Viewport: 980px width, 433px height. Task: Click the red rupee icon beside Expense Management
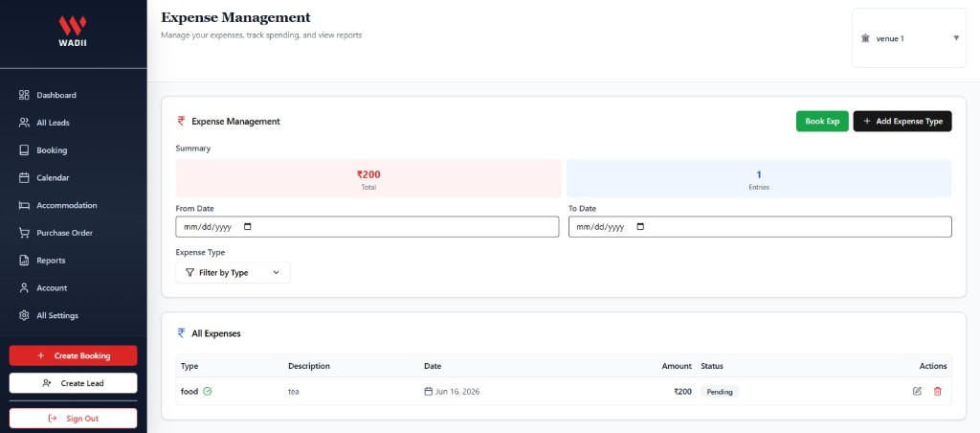181,121
